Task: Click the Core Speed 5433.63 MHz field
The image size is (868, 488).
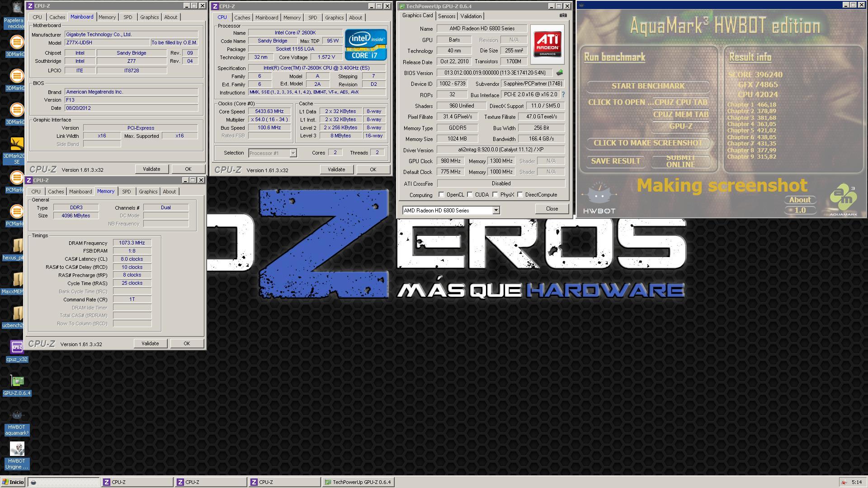Action: click(269, 112)
